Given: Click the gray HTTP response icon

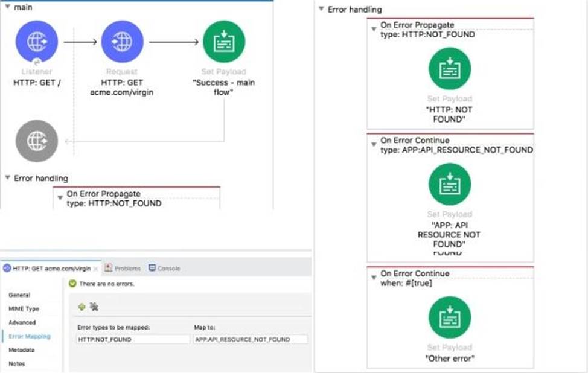Looking at the screenshot, I should (37, 141).
